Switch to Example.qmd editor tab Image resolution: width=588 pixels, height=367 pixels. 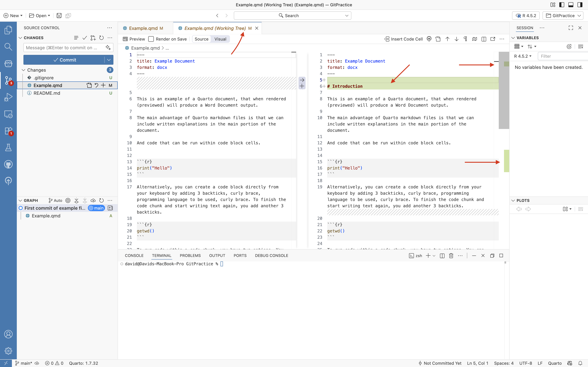point(143,28)
